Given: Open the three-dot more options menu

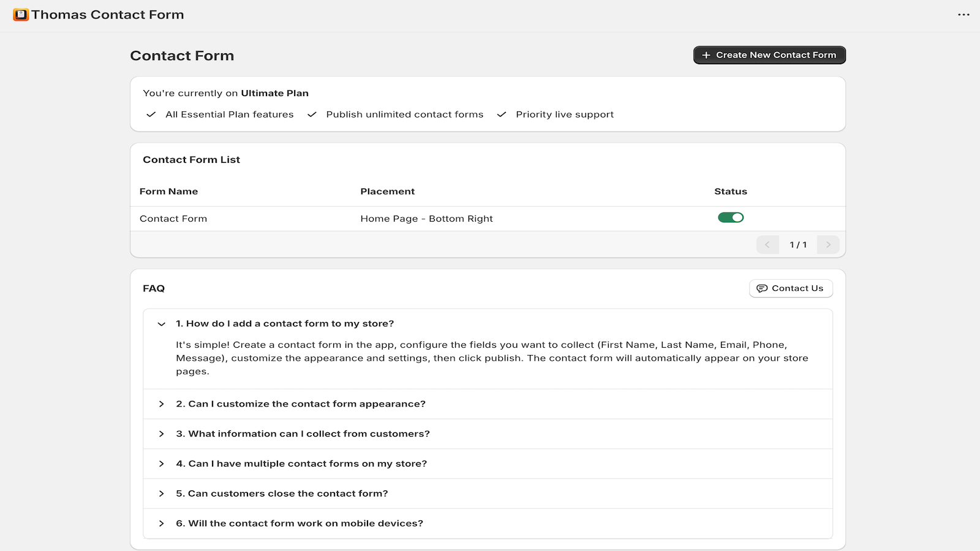Looking at the screenshot, I should click(963, 15).
